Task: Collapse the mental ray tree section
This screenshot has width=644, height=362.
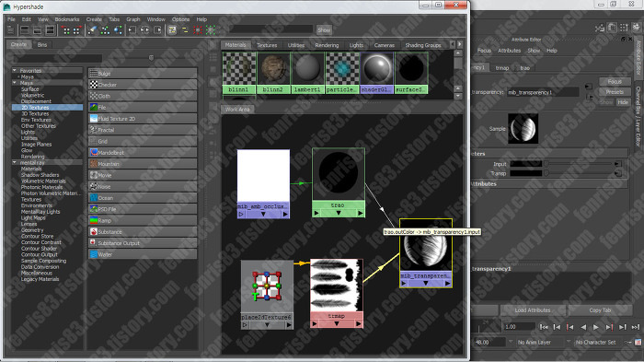Action: (15, 162)
